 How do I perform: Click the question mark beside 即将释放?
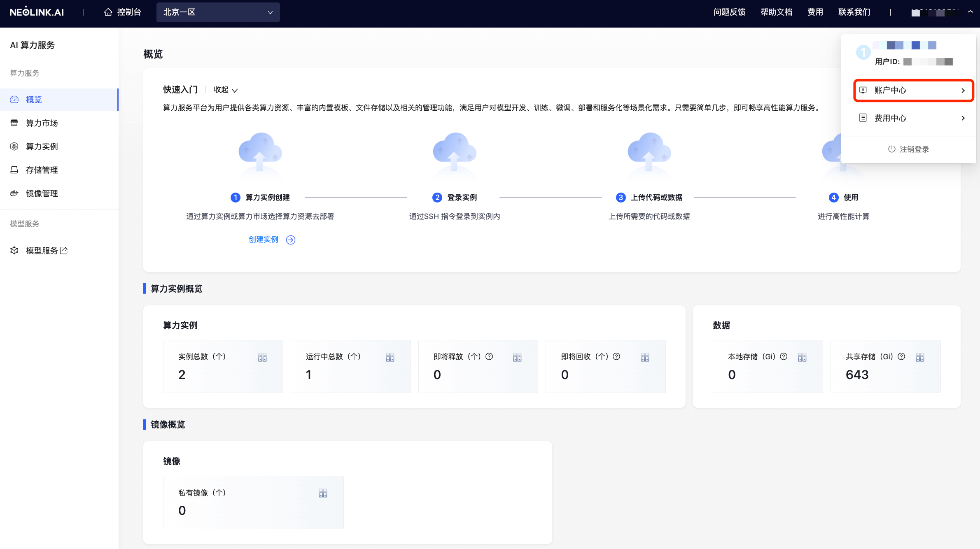click(489, 357)
